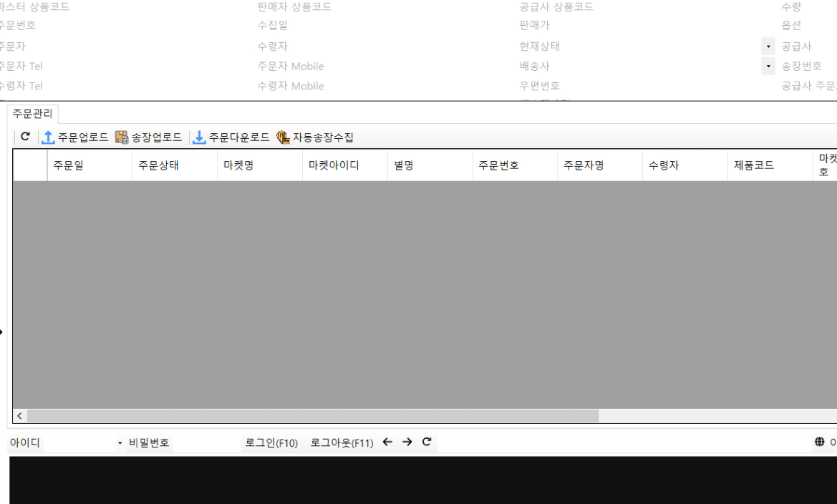Open the 아이디 dropdown
Screen dimensions: 837x504
tap(120, 443)
